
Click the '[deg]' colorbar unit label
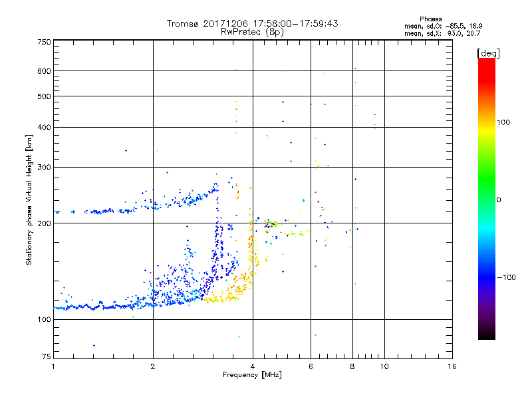point(488,53)
